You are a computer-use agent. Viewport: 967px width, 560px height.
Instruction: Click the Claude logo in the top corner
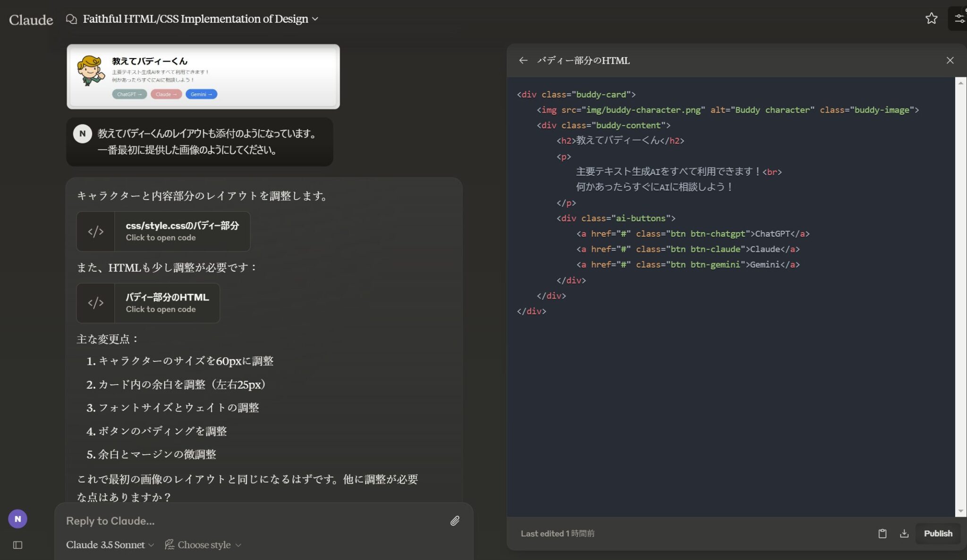(30, 19)
